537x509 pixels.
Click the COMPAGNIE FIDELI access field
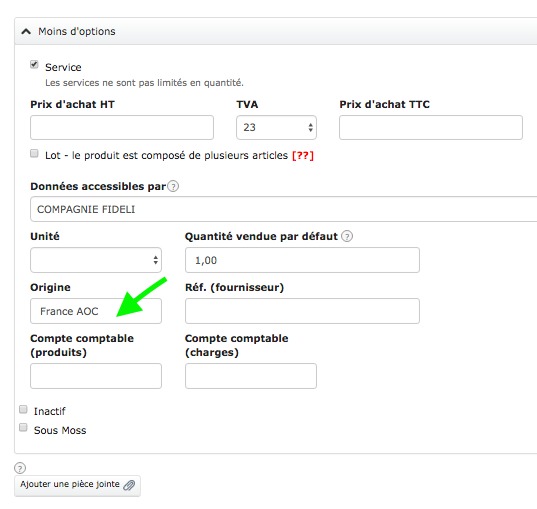[x=284, y=209]
